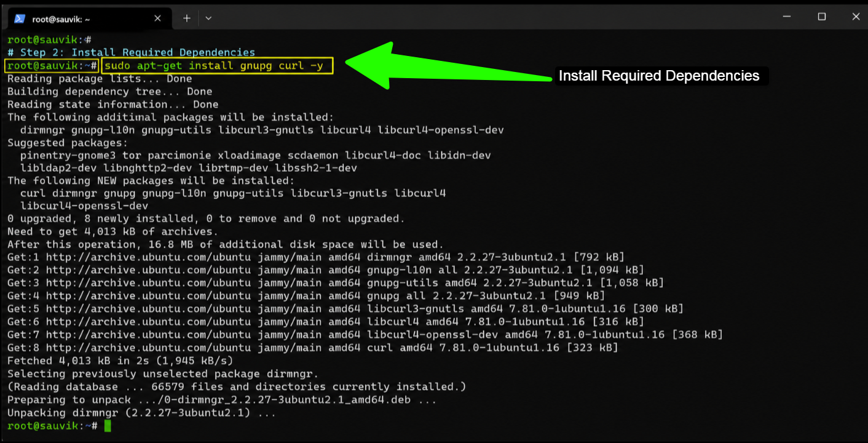This screenshot has width=868, height=443.
Task: Click the PowerShell icon in the tab
Action: click(x=20, y=18)
